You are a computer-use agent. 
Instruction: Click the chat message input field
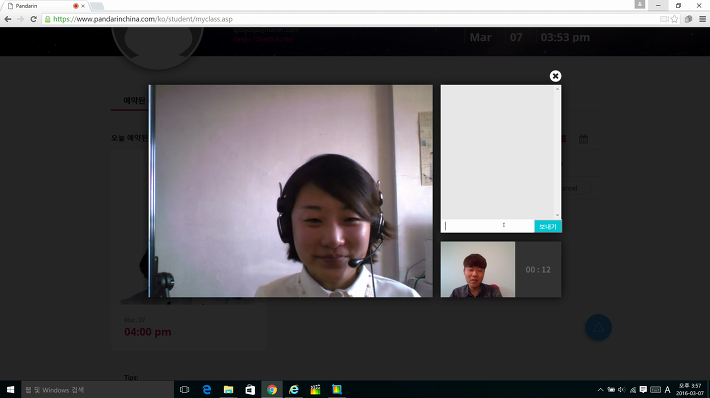(x=488, y=226)
